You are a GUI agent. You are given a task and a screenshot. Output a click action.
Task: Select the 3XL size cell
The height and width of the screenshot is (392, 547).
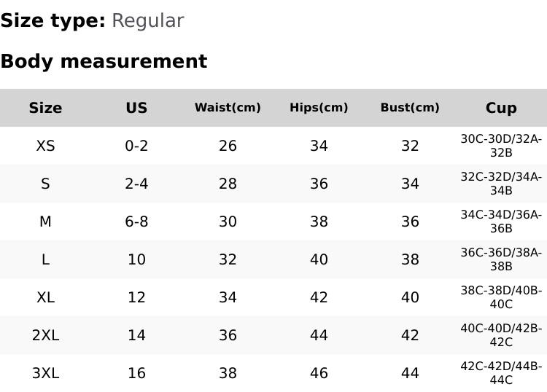pos(45,373)
